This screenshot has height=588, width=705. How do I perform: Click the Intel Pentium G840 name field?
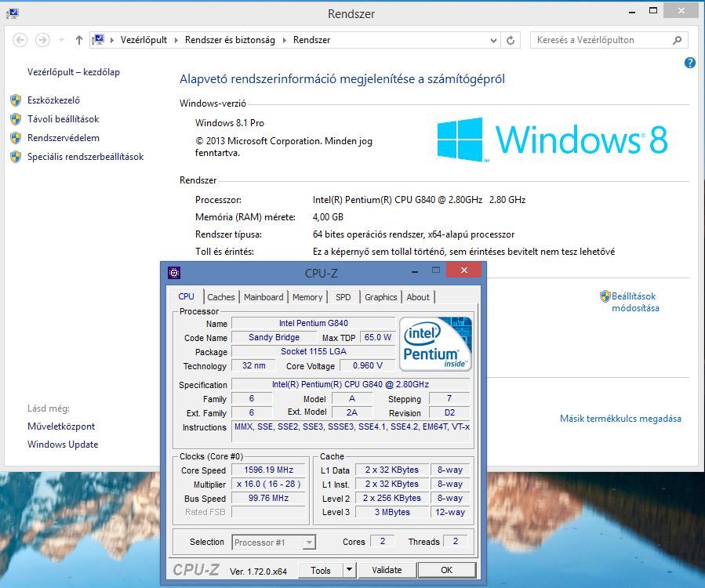[x=314, y=323]
